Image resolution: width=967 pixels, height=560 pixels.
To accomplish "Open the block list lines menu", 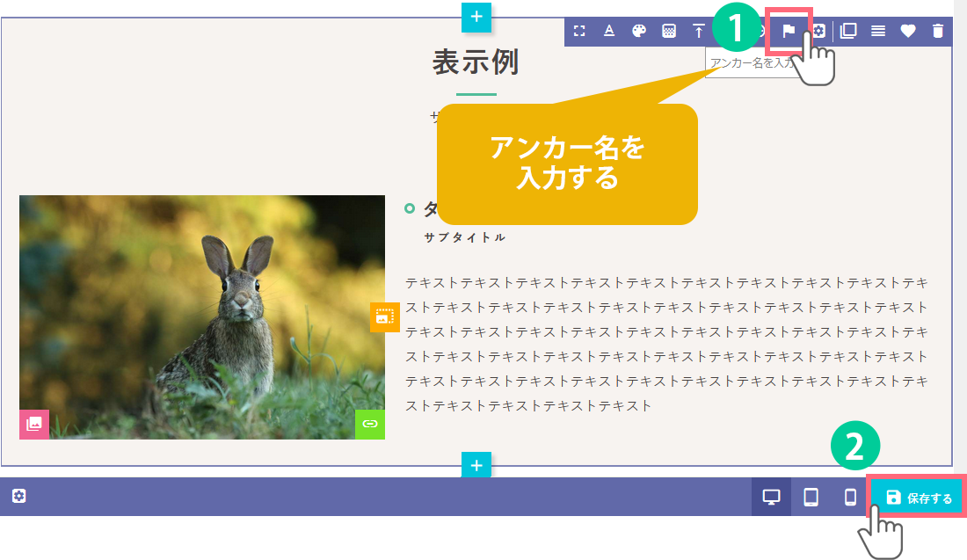I will (878, 32).
